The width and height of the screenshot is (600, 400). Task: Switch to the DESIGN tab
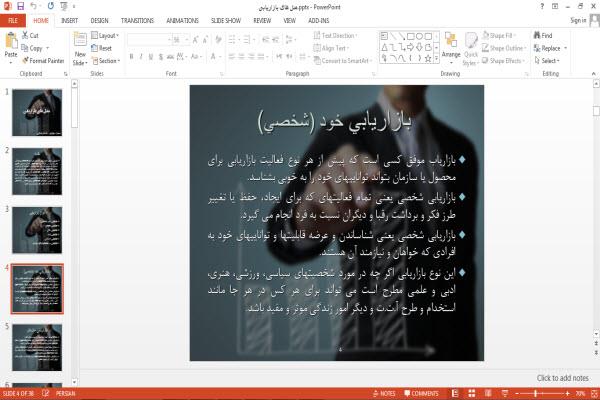point(99,21)
